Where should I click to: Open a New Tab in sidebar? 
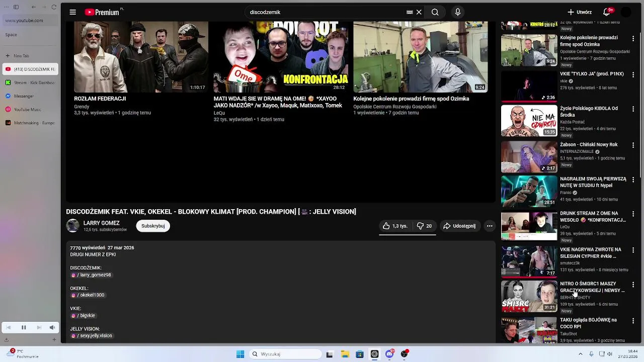tap(30, 56)
